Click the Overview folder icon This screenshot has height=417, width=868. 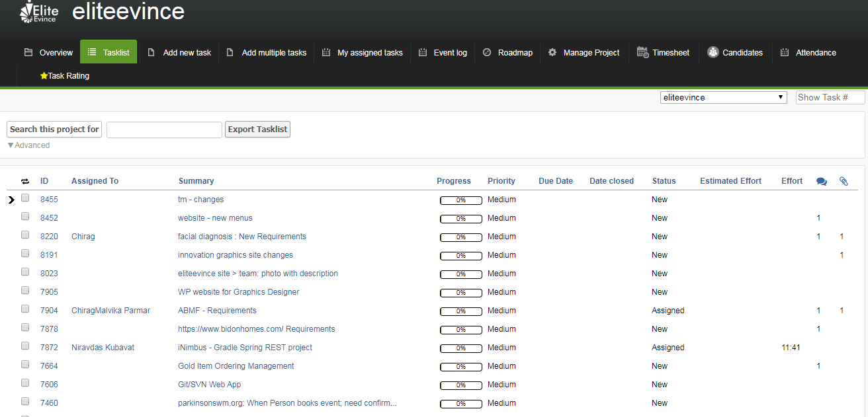[28, 52]
